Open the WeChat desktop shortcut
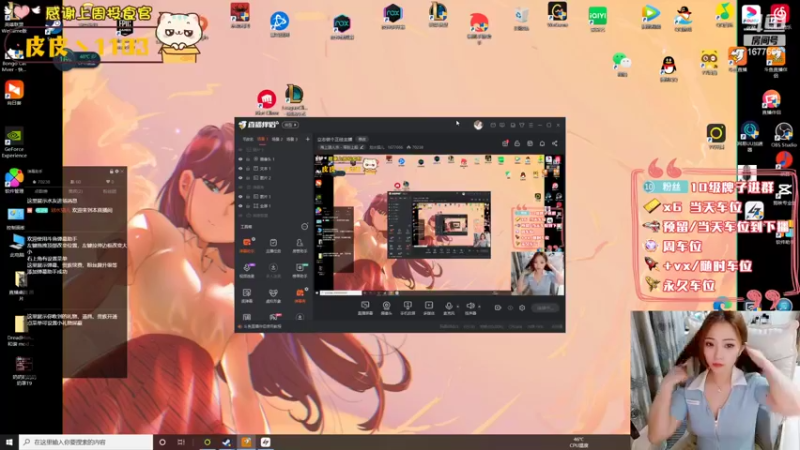The width and height of the screenshot is (800, 450). (x=621, y=64)
